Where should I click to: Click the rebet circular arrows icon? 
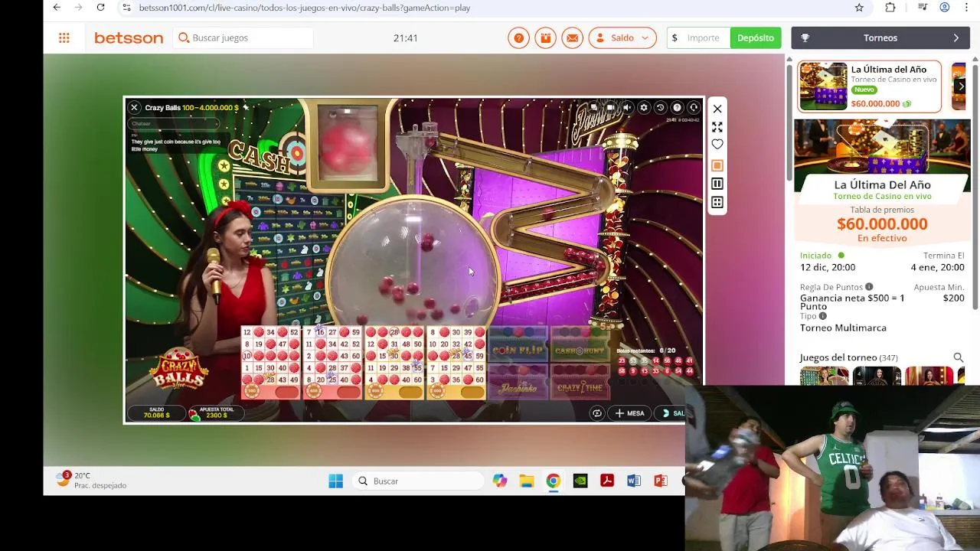pos(597,413)
